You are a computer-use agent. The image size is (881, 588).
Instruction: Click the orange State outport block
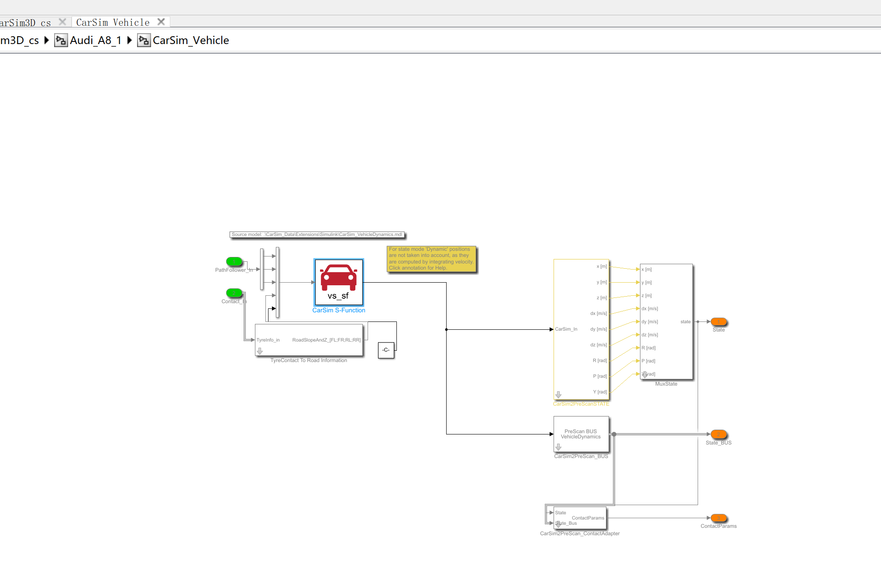719,321
